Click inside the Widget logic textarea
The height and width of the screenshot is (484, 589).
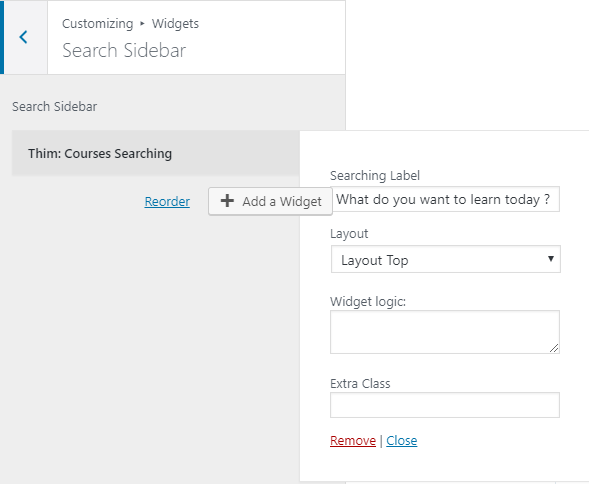445,332
